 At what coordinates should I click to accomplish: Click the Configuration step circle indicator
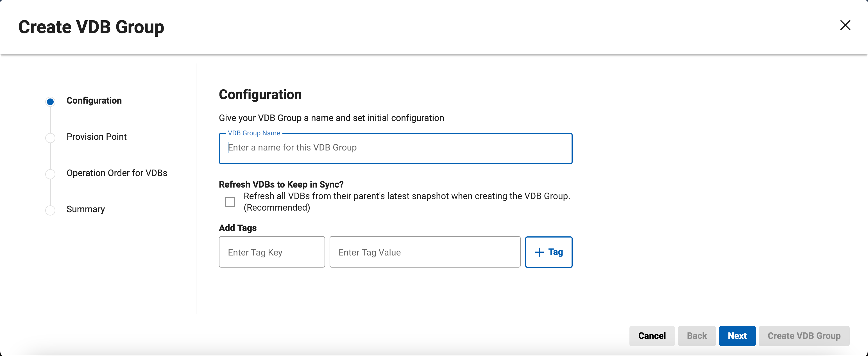click(50, 101)
